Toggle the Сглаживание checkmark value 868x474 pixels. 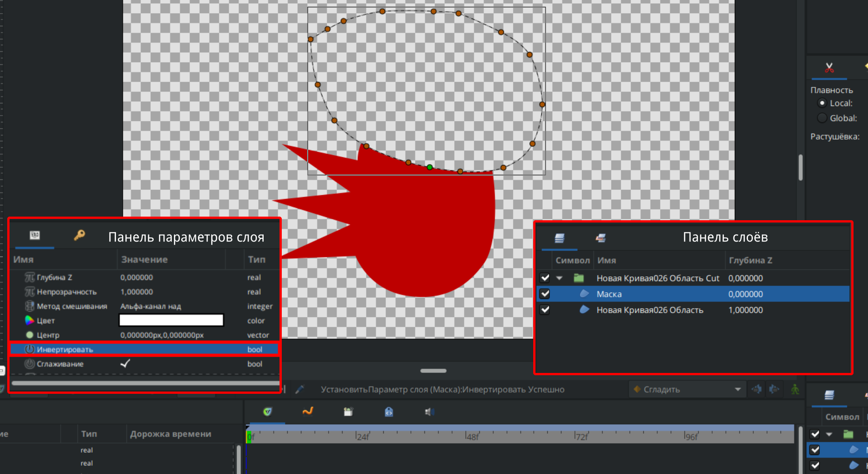[x=125, y=364]
